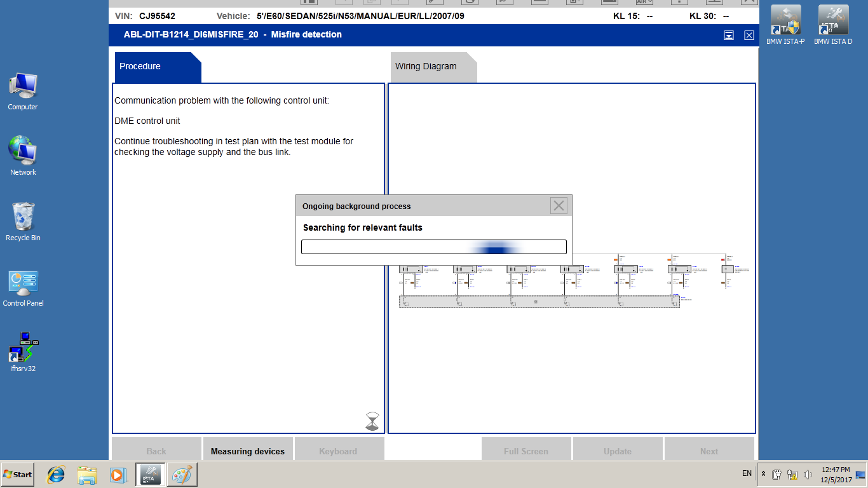Click the Measuring devices button
Image resolution: width=868 pixels, height=488 pixels.
pos(248,451)
